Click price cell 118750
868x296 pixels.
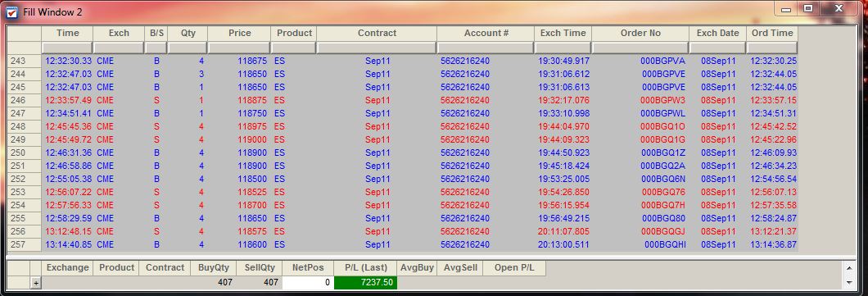coord(252,113)
